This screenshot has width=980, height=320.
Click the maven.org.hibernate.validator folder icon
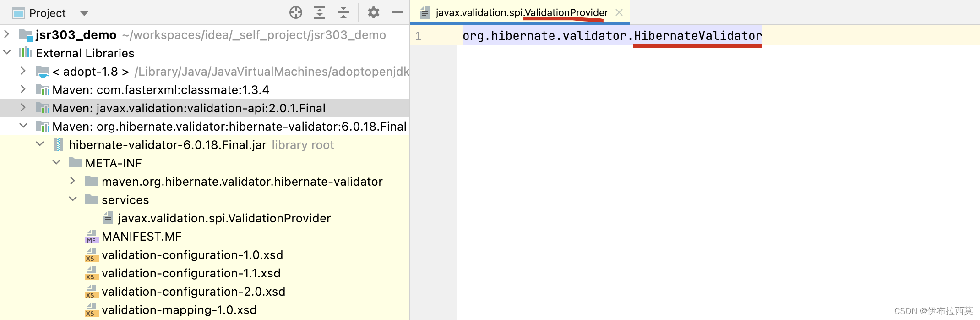click(92, 181)
